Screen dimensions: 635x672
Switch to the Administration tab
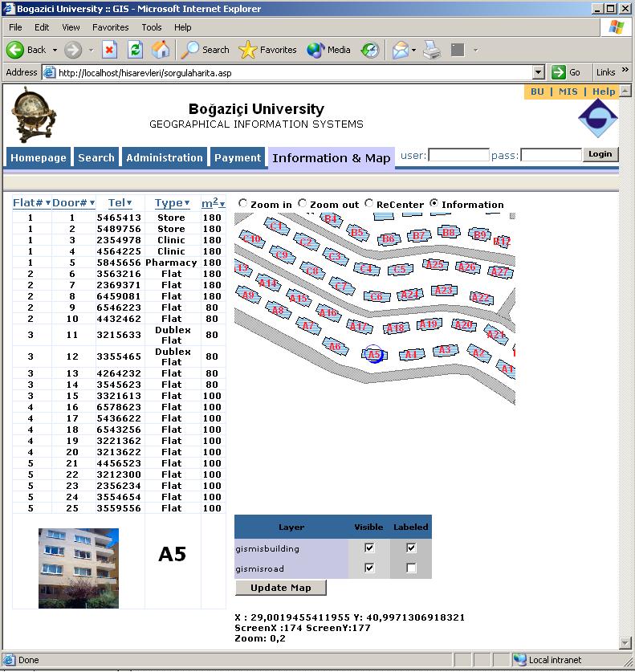coord(165,157)
